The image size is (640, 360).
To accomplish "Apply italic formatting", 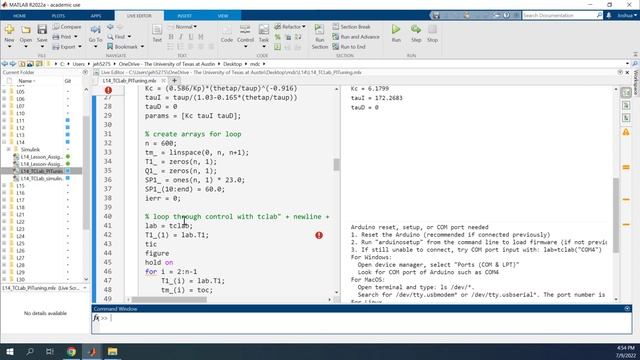I will click(x=181, y=37).
